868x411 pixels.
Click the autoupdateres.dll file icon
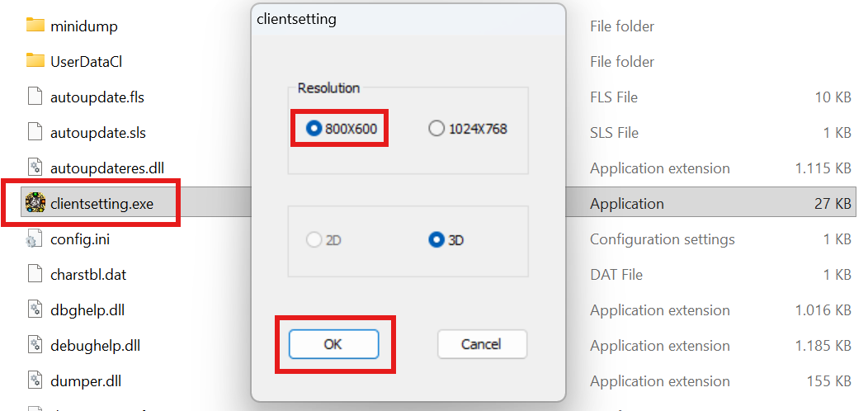(35, 168)
